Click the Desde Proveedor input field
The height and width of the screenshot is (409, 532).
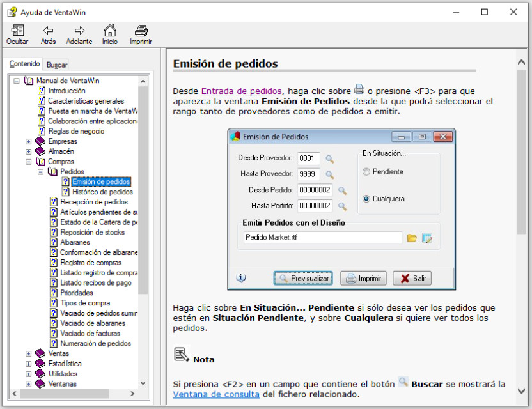click(309, 158)
